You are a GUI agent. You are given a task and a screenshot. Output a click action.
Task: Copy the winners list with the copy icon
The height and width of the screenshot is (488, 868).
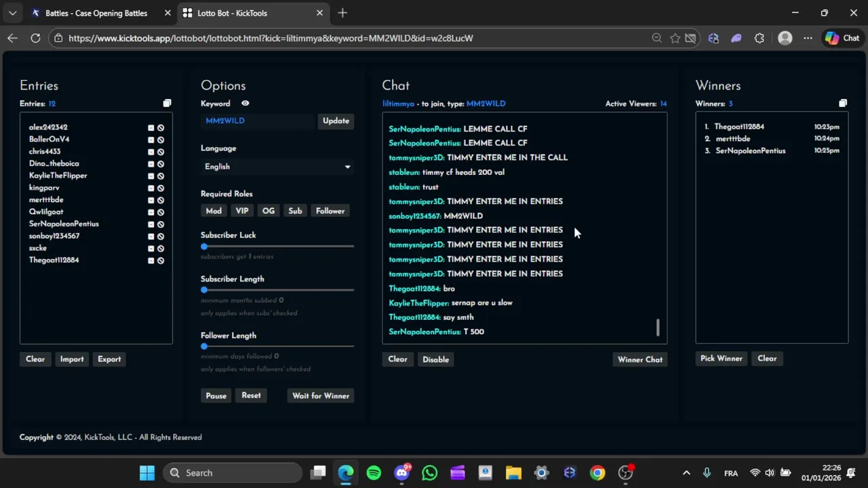(x=843, y=103)
